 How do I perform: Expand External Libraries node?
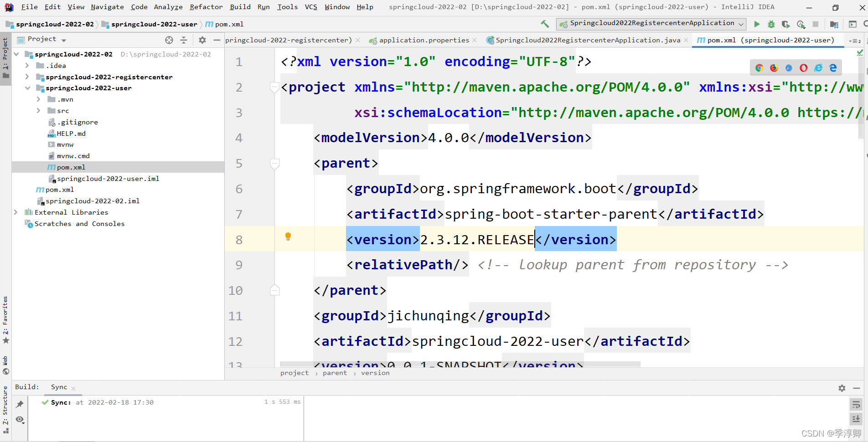pyautogui.click(x=16, y=212)
